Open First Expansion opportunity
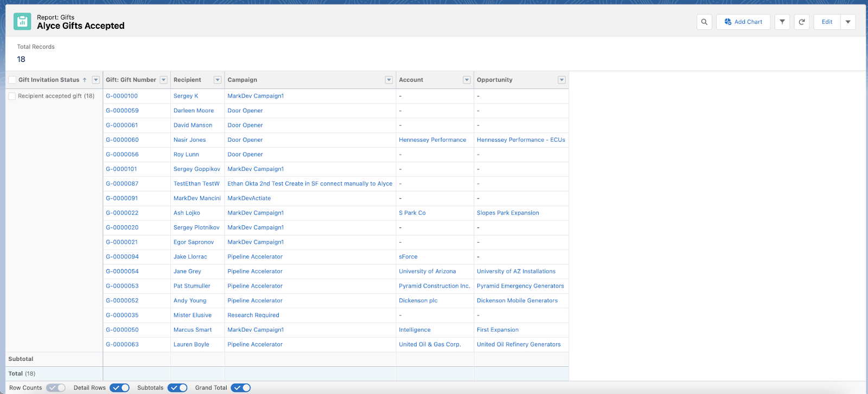 click(497, 331)
